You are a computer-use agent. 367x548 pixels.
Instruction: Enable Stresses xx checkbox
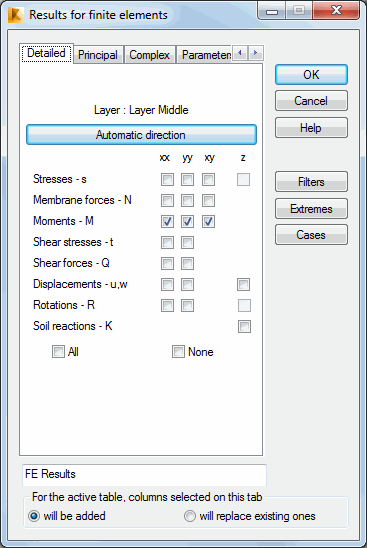pos(167,180)
